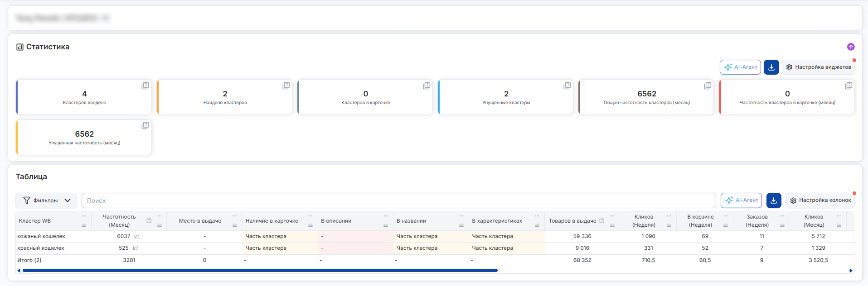Open three-dots options on Кластер WB column
The width and height of the screenshot is (868, 286).
point(84,216)
